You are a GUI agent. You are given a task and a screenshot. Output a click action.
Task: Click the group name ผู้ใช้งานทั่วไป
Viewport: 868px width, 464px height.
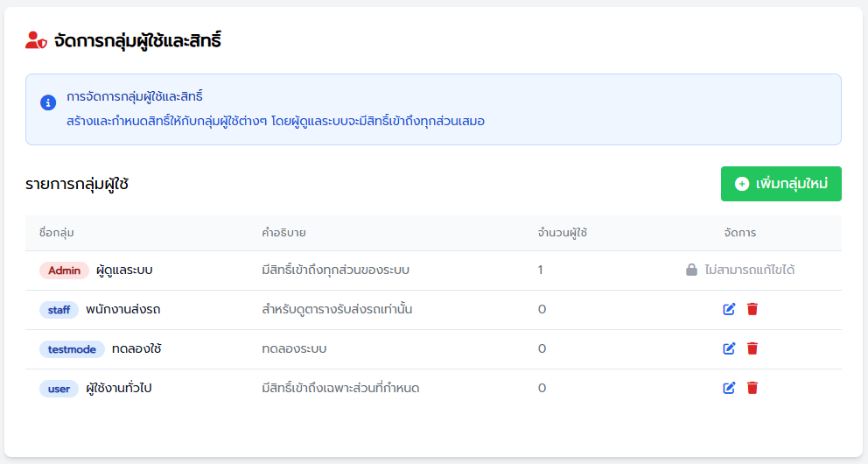click(x=118, y=388)
